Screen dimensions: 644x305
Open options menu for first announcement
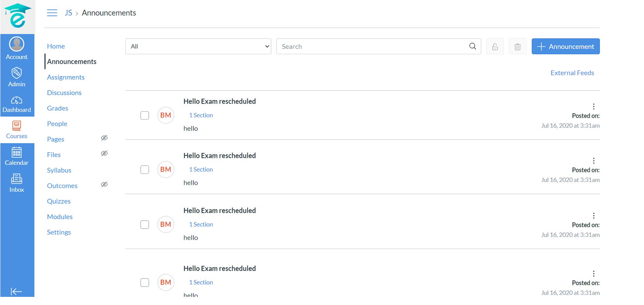click(x=593, y=106)
